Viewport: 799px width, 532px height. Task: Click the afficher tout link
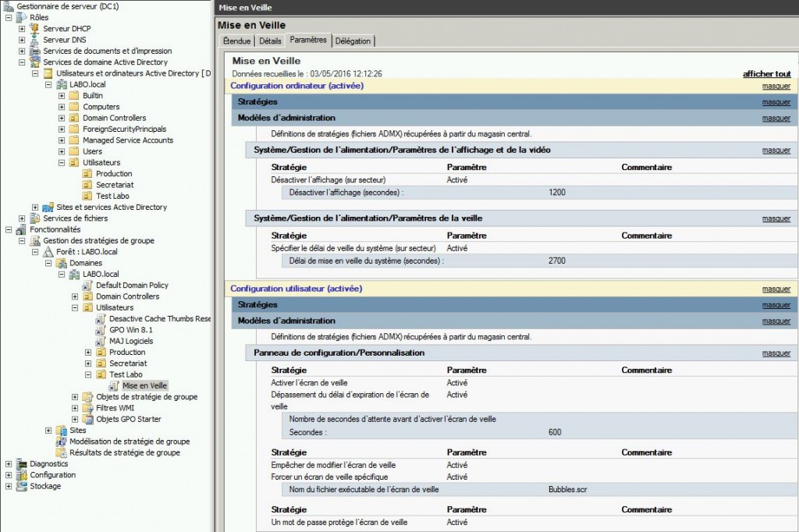[x=766, y=74]
